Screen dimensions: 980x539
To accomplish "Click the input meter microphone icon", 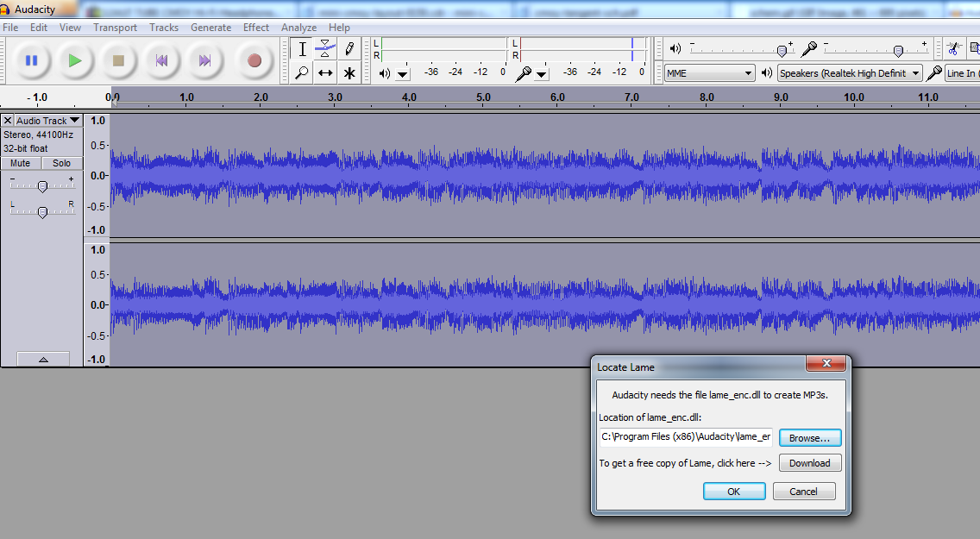I will pos(524,73).
